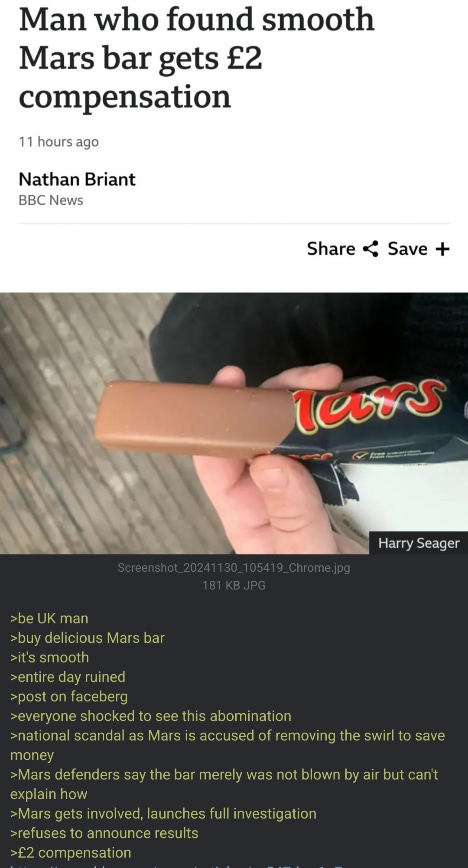Click the 11 hours ago timestamp
Image resolution: width=468 pixels, height=868 pixels.
pos(58,142)
